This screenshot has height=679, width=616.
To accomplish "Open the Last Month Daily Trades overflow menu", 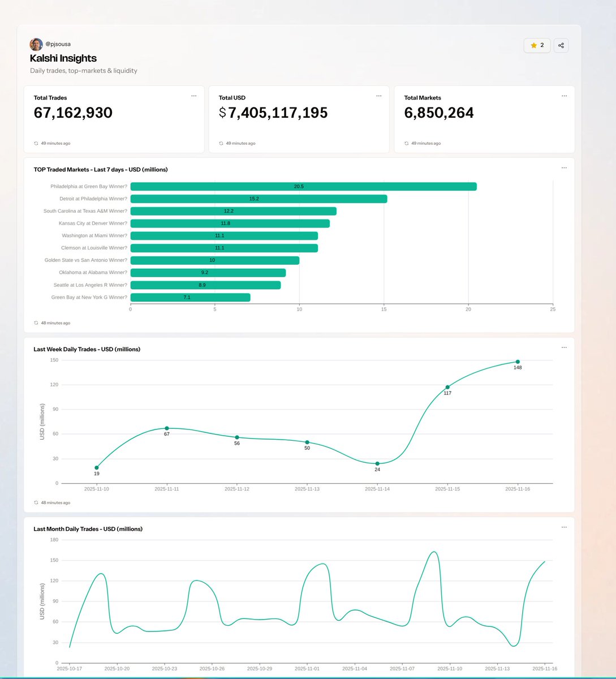I will [x=563, y=527].
